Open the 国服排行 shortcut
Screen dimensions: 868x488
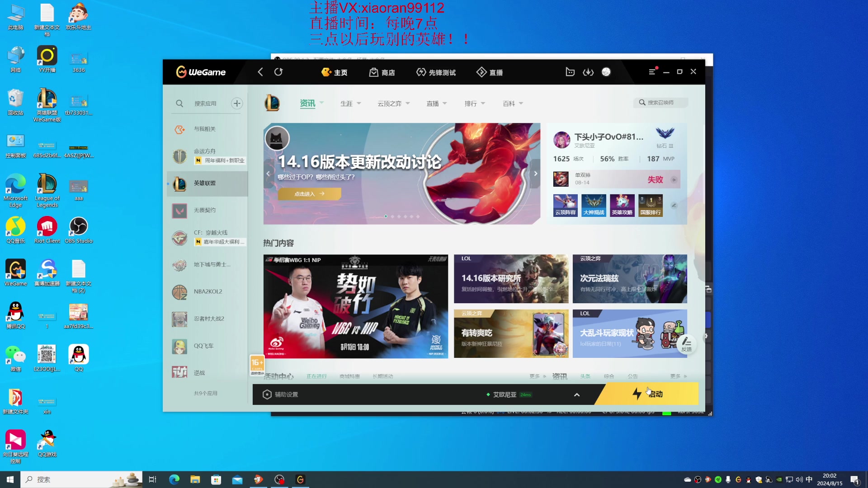651,206
